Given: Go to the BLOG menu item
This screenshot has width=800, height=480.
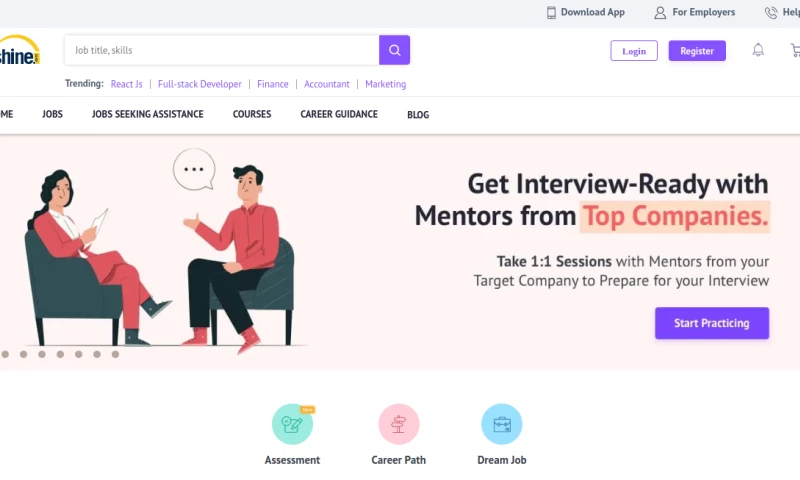Looking at the screenshot, I should [418, 115].
